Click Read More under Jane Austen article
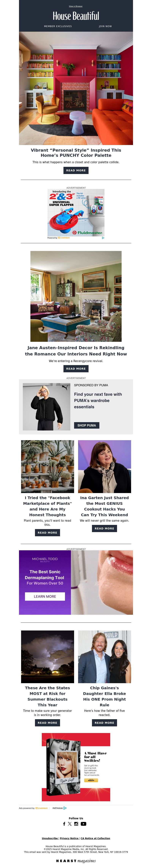 76,369
